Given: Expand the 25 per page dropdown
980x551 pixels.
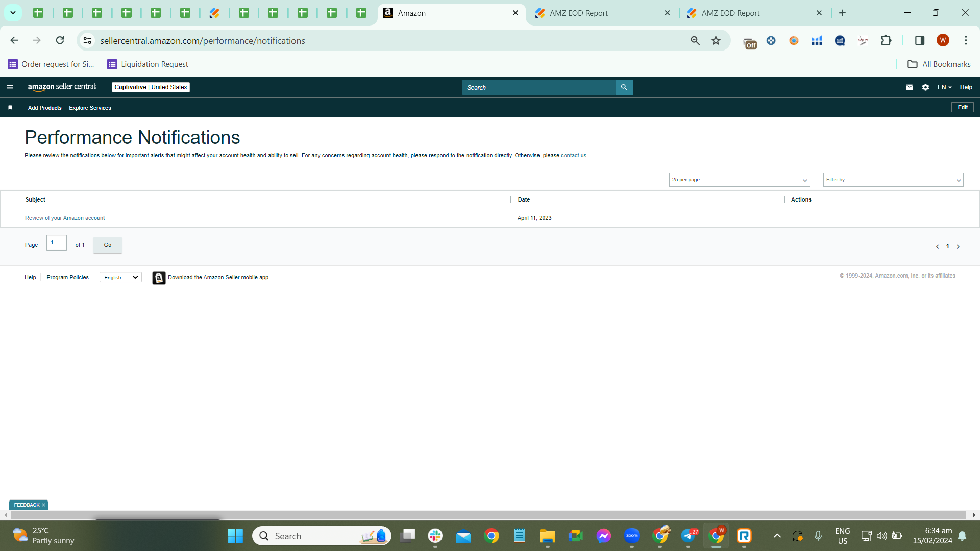Looking at the screenshot, I should point(739,180).
